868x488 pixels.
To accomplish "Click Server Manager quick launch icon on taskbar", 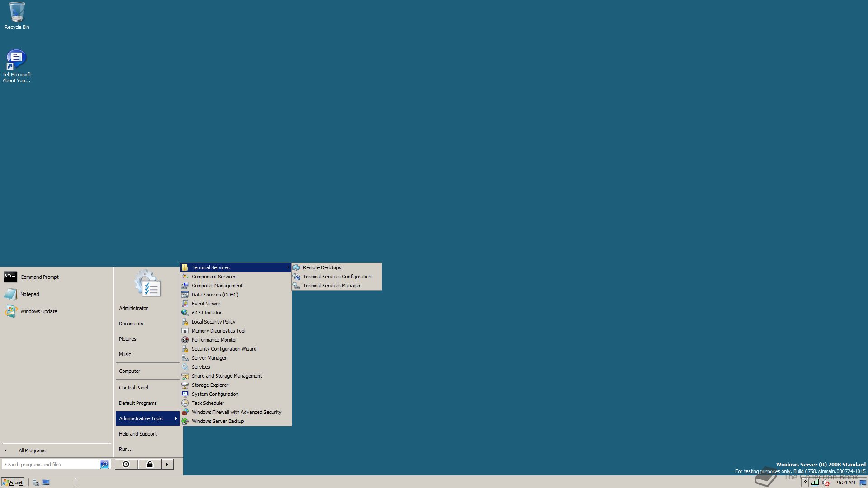I will pyautogui.click(x=36, y=483).
